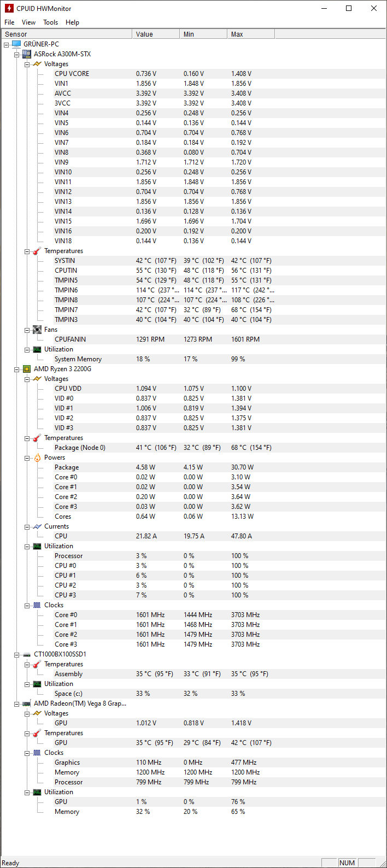387x868 pixels.
Task: Click the Temperatures thermometer icon under motherboard
Action: tap(37, 250)
